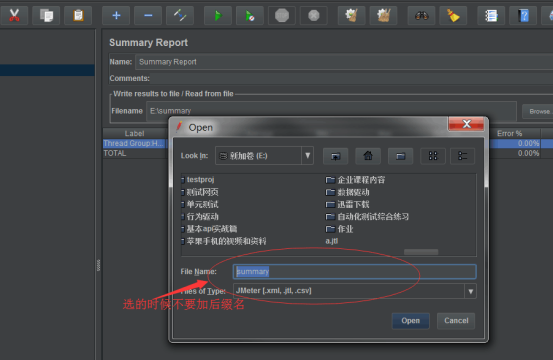The image size is (553, 360).
Task: Click the horizontal scrollbar in file list
Action: (x=421, y=252)
